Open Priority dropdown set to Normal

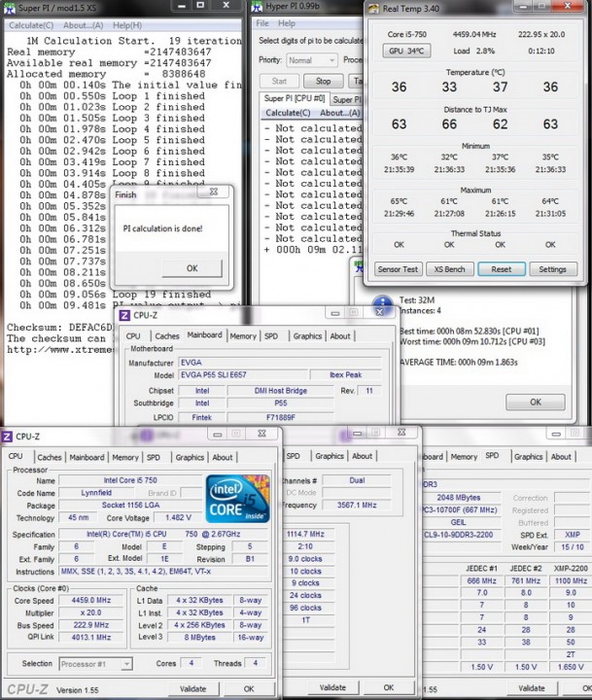[312, 60]
